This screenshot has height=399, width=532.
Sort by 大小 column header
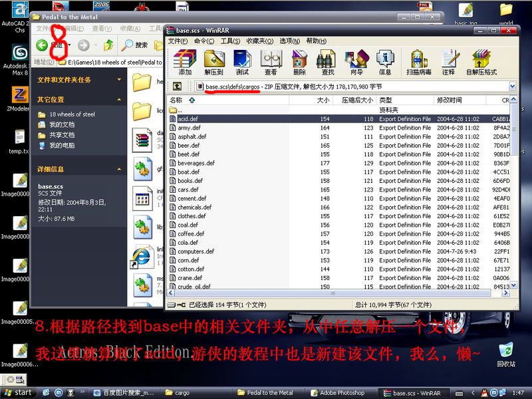pos(311,100)
